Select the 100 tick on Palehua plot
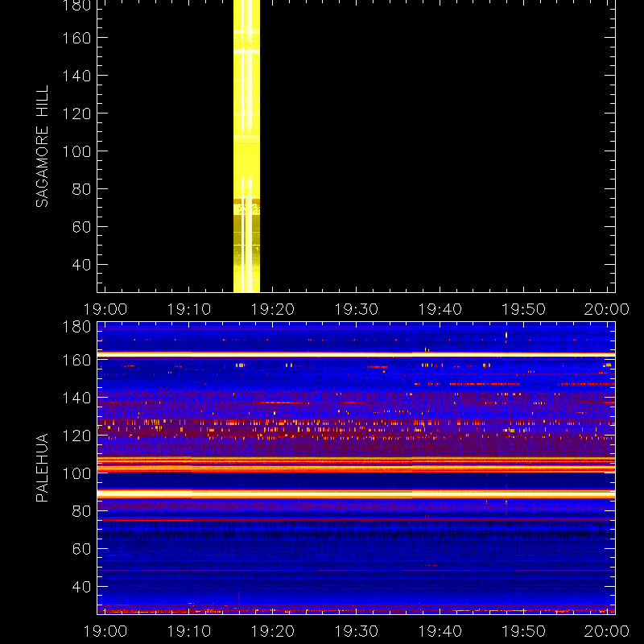Image resolution: width=644 pixels, height=644 pixels. coord(76,473)
